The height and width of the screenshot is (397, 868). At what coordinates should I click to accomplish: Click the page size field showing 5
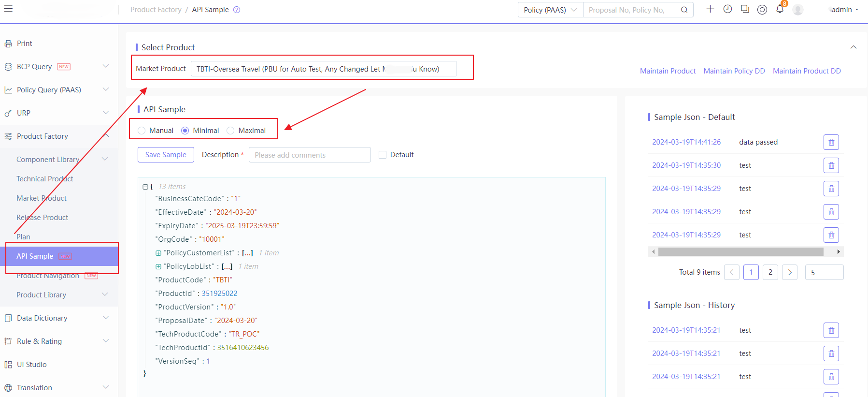(x=824, y=272)
